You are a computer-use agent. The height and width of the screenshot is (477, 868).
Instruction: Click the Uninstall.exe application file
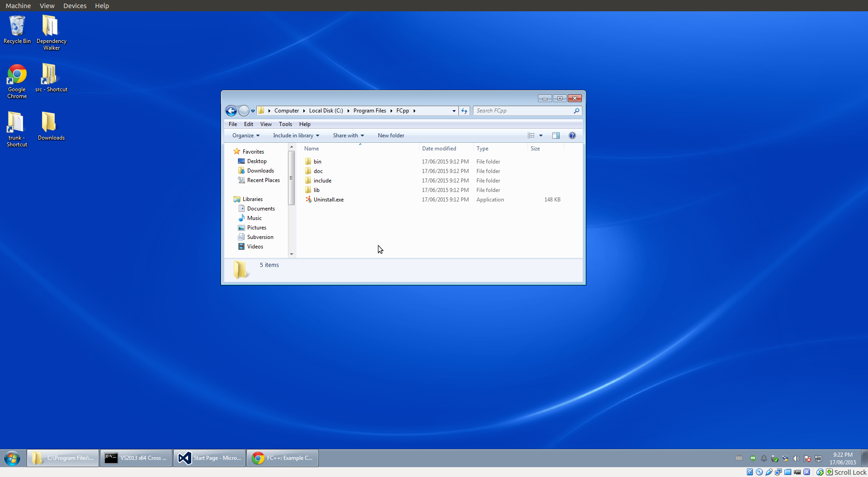click(328, 200)
